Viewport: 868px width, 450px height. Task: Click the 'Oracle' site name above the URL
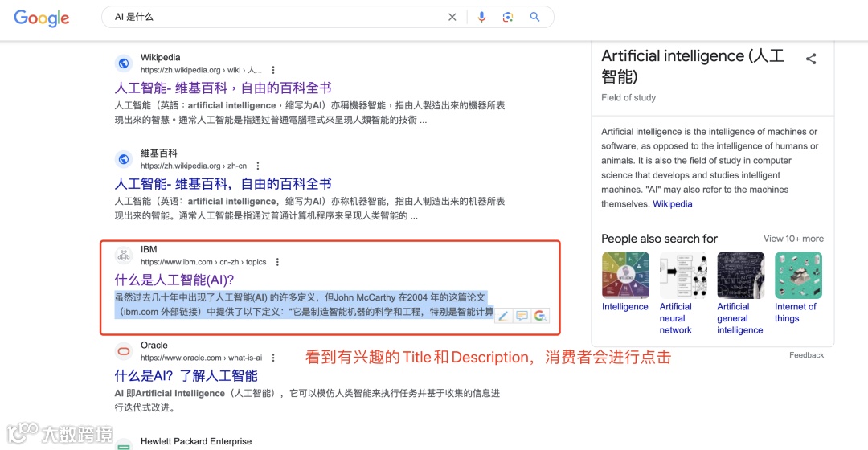154,345
